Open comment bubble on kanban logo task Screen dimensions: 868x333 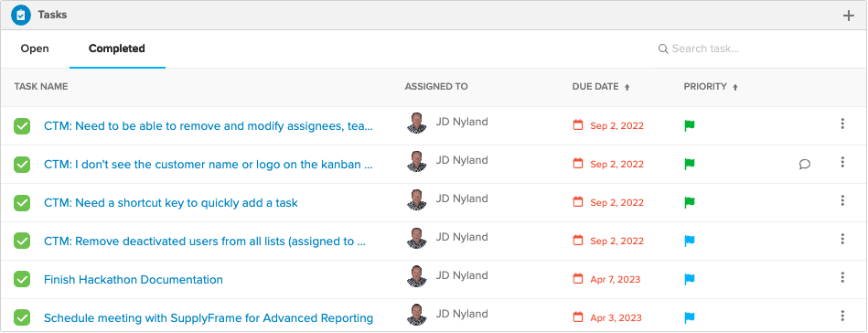point(805,164)
